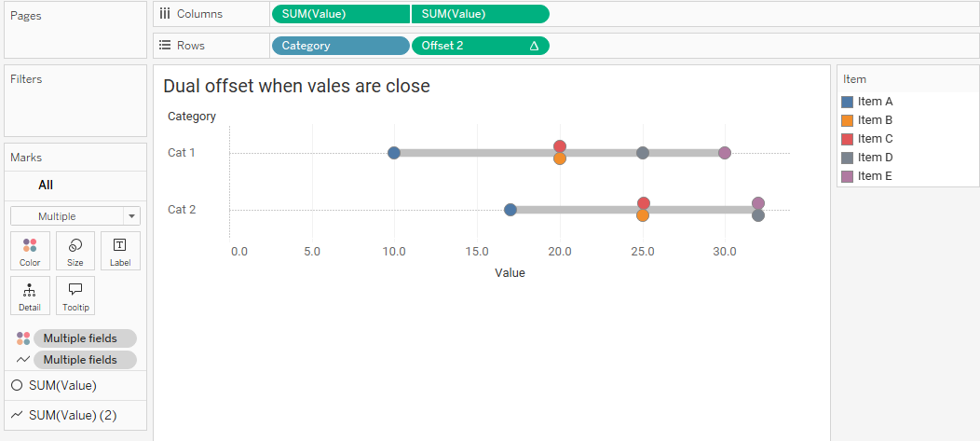980x441 pixels.
Task: Click the first SUM(Value) pill in Columns
Action: point(341,14)
